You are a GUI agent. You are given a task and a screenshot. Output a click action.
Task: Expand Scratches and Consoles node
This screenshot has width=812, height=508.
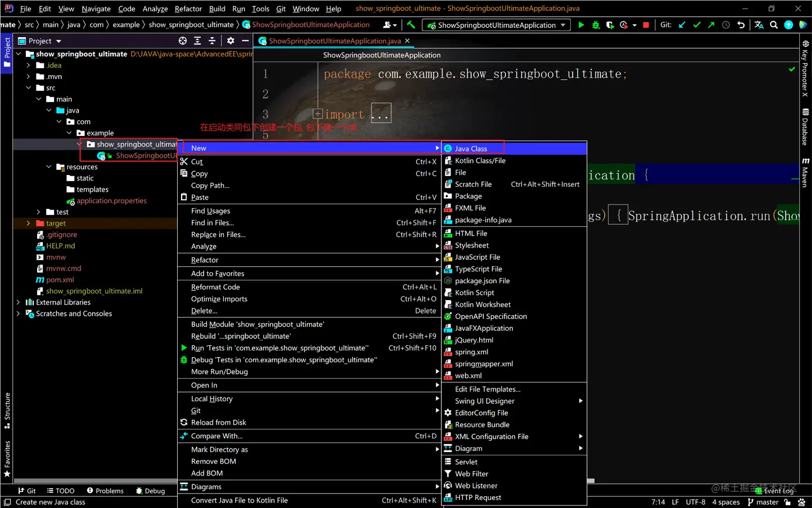pos(18,313)
